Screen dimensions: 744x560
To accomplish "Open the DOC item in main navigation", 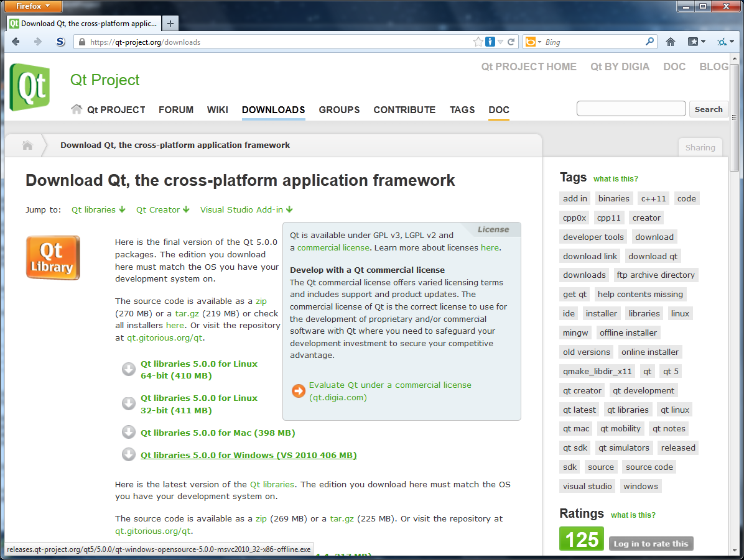I will pyautogui.click(x=499, y=109).
